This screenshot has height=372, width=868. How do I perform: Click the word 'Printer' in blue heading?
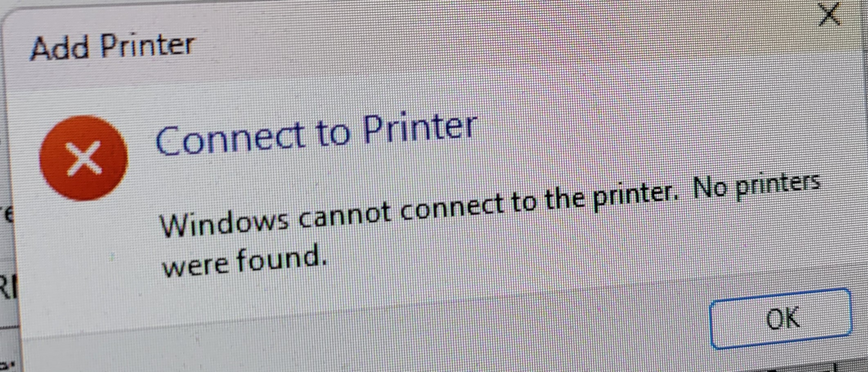pos(420,128)
